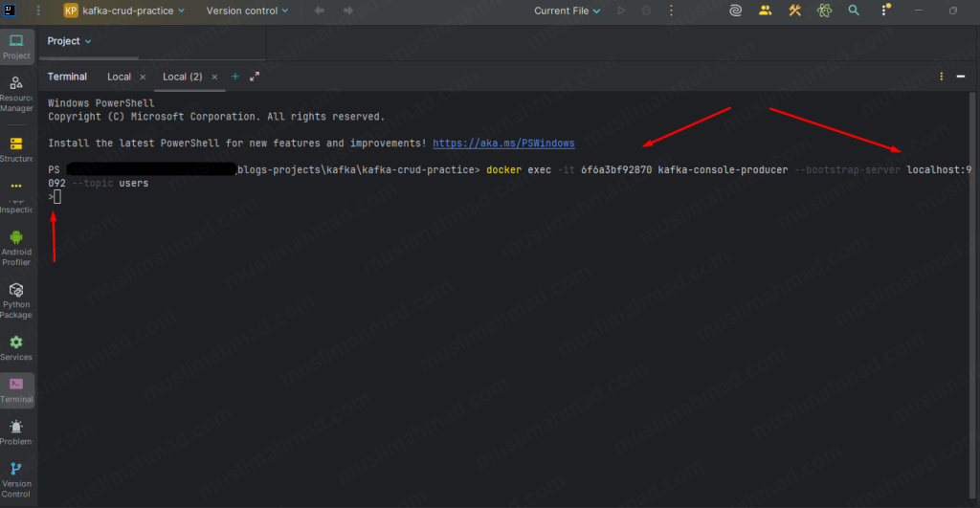The width and height of the screenshot is (980, 508).
Task: Navigate back with the left arrow
Action: (320, 11)
